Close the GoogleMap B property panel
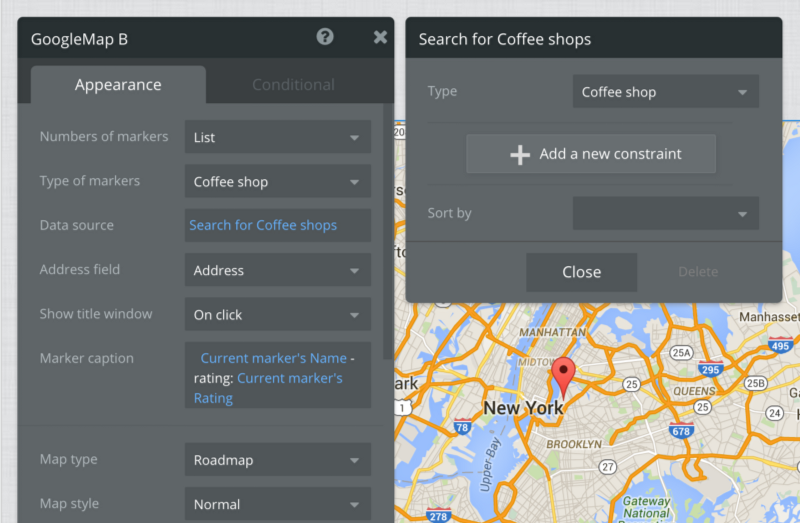The height and width of the screenshot is (523, 800). click(x=380, y=37)
